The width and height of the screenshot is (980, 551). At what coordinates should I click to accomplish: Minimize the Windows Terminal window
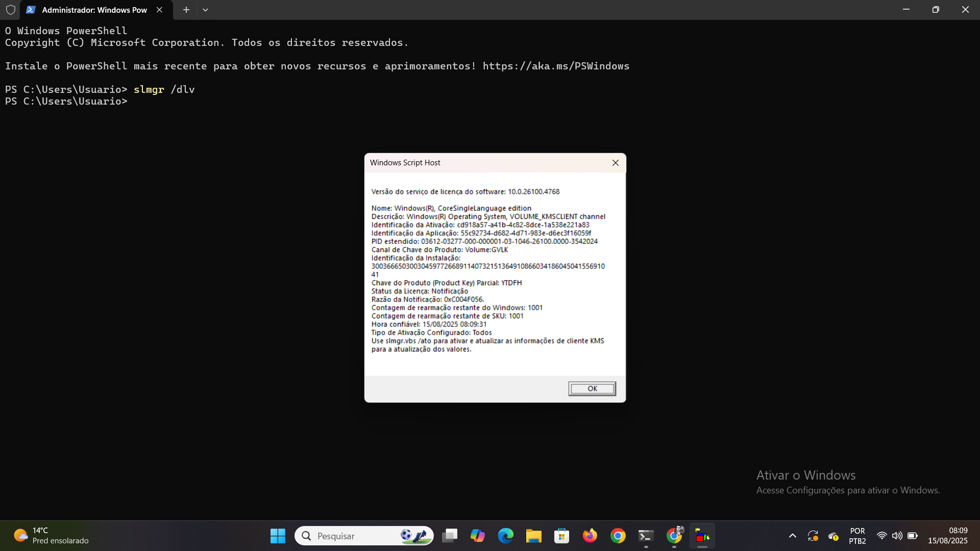[x=906, y=10]
